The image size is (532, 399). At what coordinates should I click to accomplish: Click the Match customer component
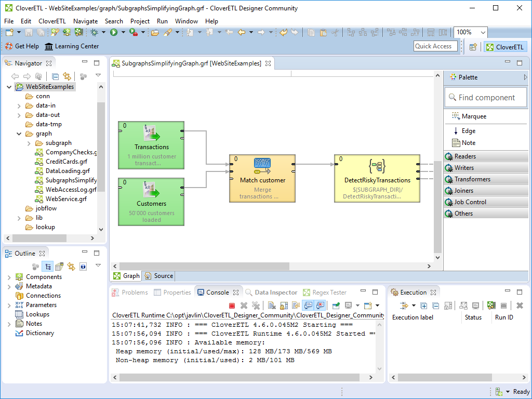point(262,178)
